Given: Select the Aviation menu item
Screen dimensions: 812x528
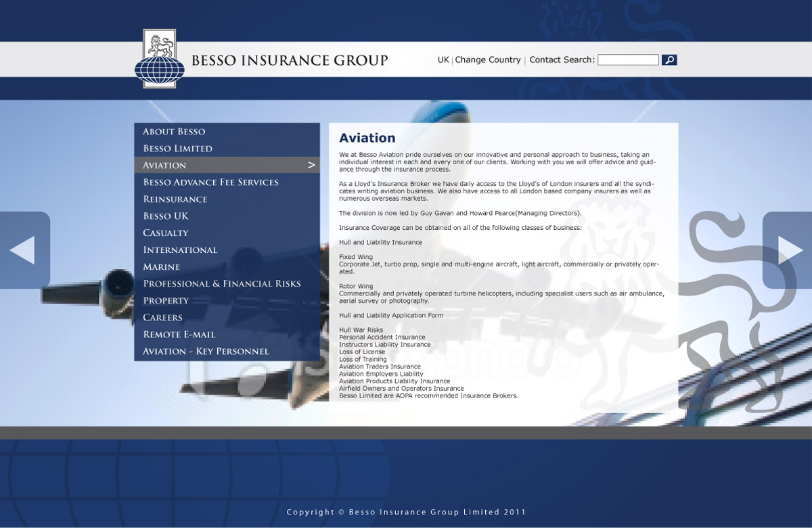Looking at the screenshot, I should [227, 165].
